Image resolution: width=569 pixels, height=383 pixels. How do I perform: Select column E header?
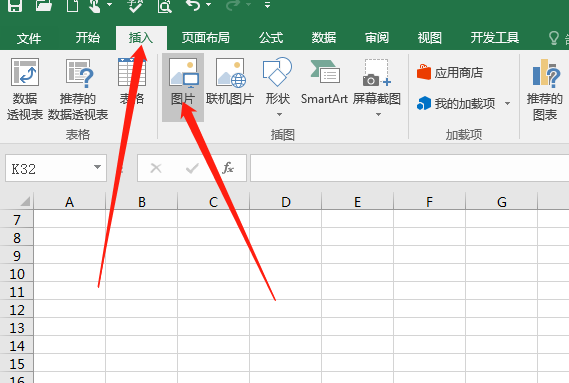[x=357, y=202]
